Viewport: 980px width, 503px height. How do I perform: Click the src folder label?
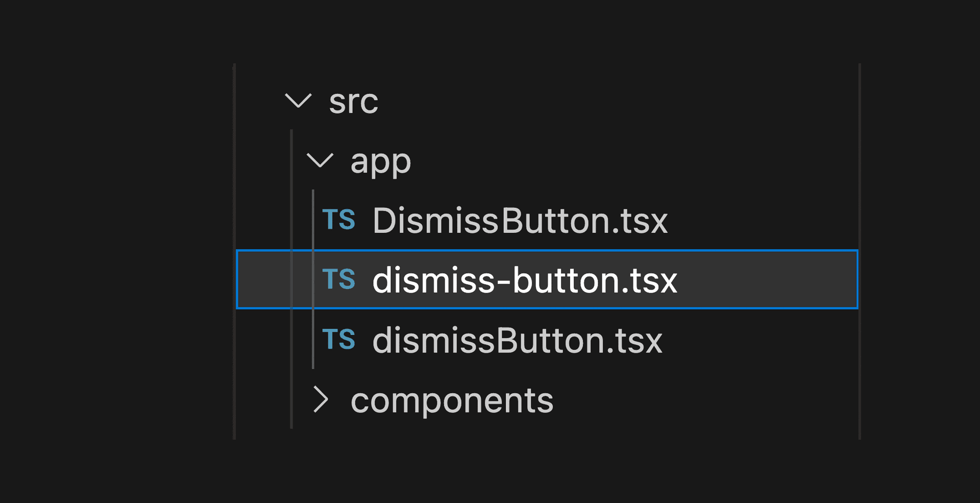coord(353,102)
